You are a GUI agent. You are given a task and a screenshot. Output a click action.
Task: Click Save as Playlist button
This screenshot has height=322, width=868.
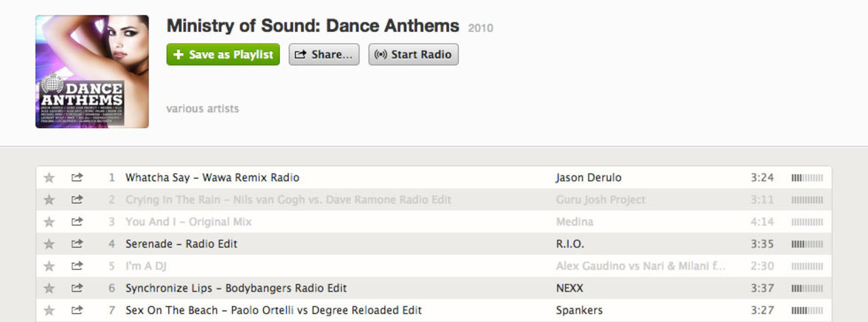223,55
